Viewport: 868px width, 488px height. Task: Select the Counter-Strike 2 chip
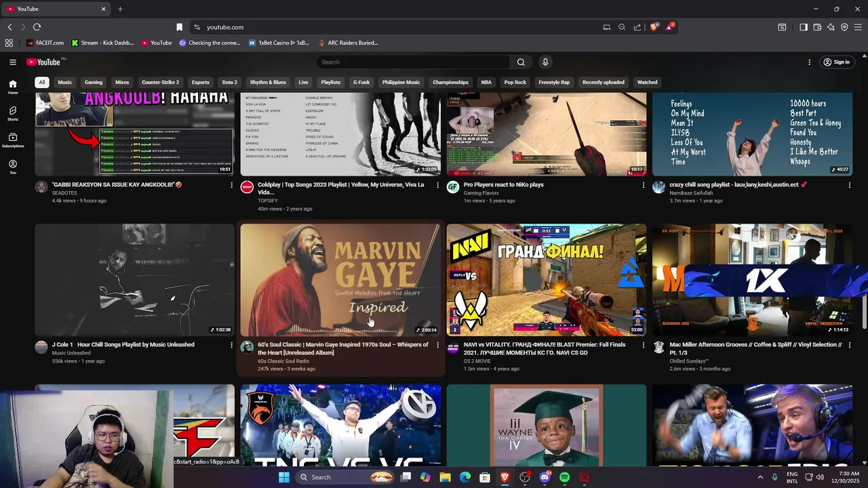[x=160, y=82]
